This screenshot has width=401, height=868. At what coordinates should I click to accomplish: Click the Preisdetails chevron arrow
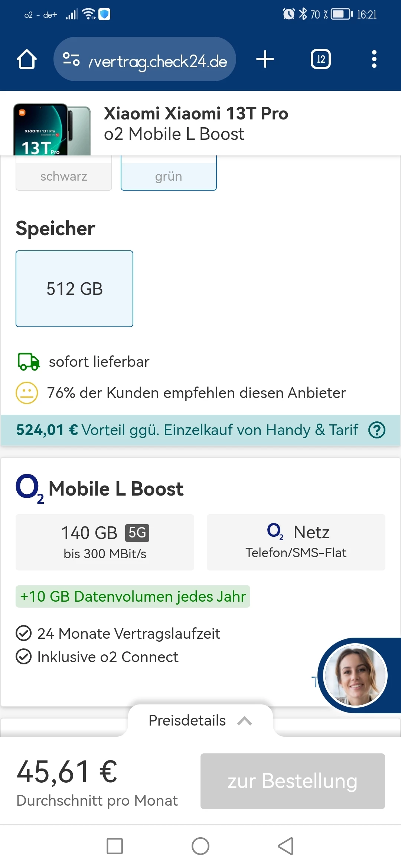click(245, 721)
